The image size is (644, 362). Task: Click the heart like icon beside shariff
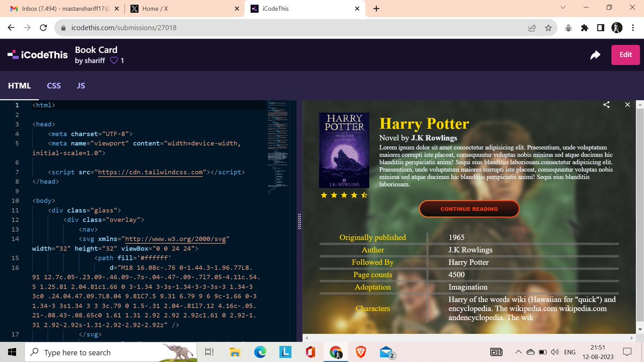click(114, 61)
